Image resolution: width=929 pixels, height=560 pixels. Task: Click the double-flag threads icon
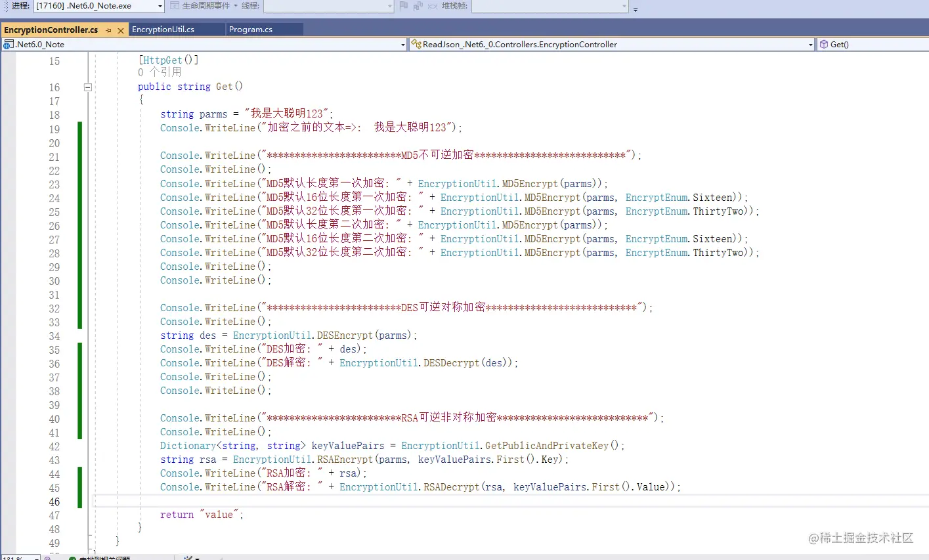(418, 6)
